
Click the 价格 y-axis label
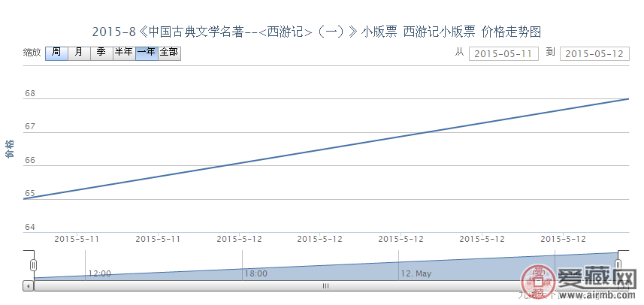tap(9, 149)
